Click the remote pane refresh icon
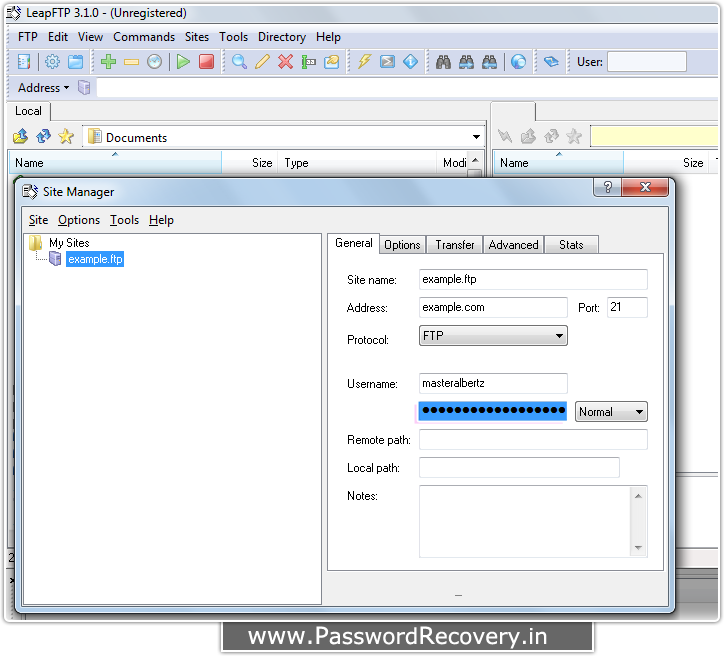Viewport: 724px width, 656px height. [x=551, y=136]
